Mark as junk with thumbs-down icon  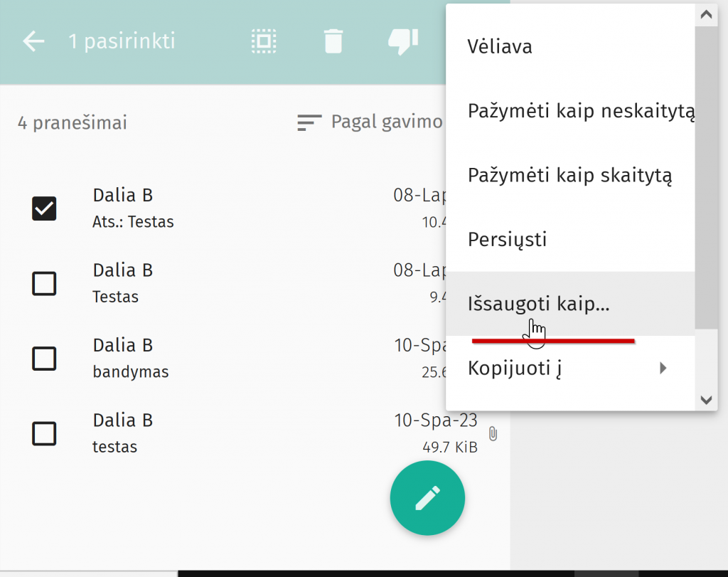402,41
